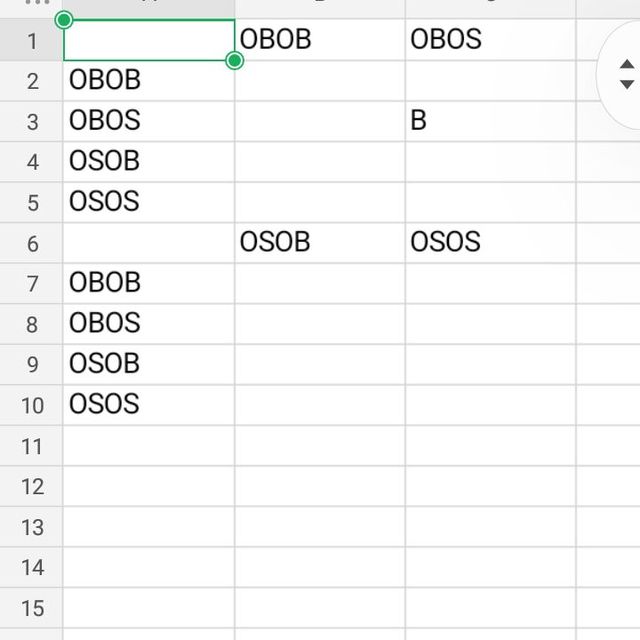
Task: Click the up arrow on the scroll control
Action: (627, 64)
